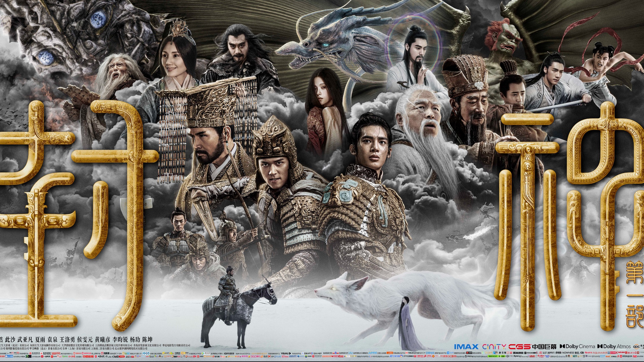The width and height of the screenshot is (644, 362).
Task: Click the Dolby Atmos logo
Action: [x=614, y=346]
